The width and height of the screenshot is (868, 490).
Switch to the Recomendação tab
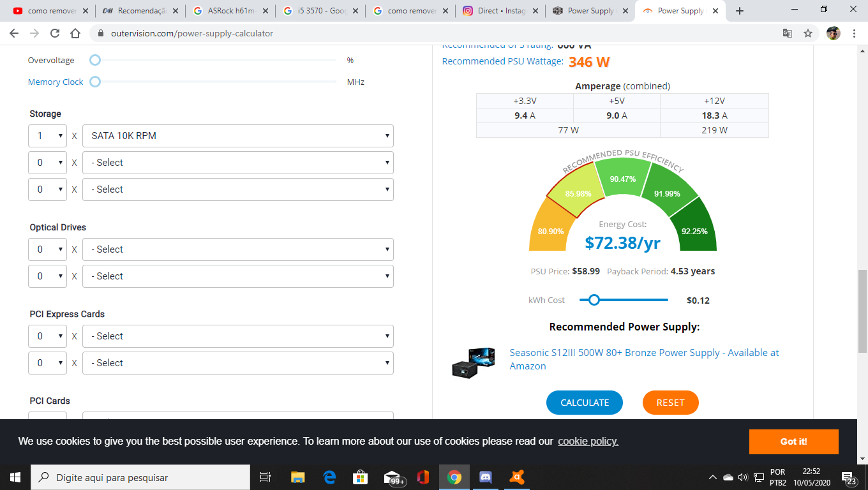(x=140, y=11)
